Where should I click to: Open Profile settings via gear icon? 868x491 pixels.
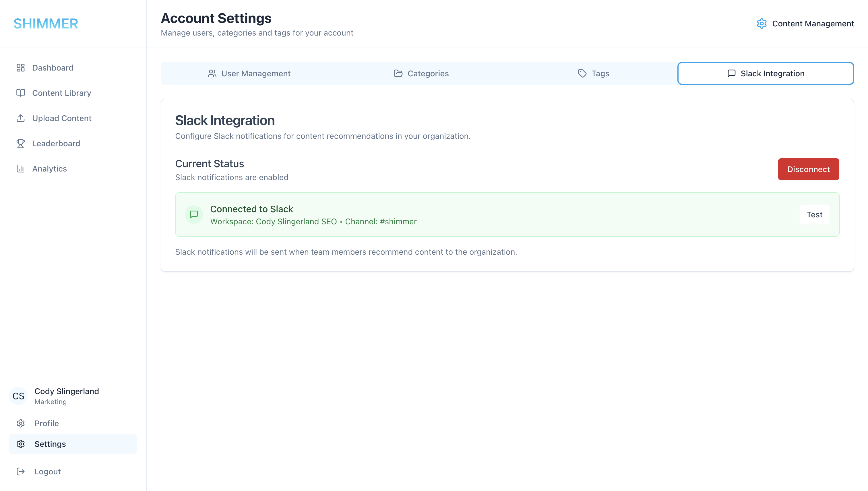click(21, 423)
